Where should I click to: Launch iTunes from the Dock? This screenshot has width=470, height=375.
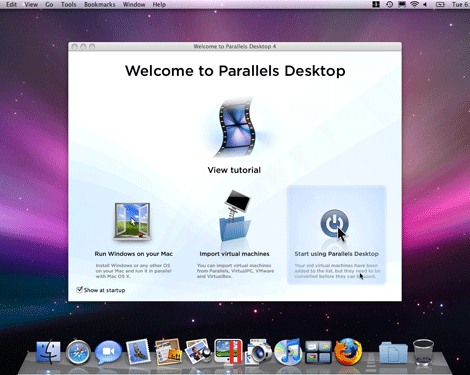(x=288, y=352)
